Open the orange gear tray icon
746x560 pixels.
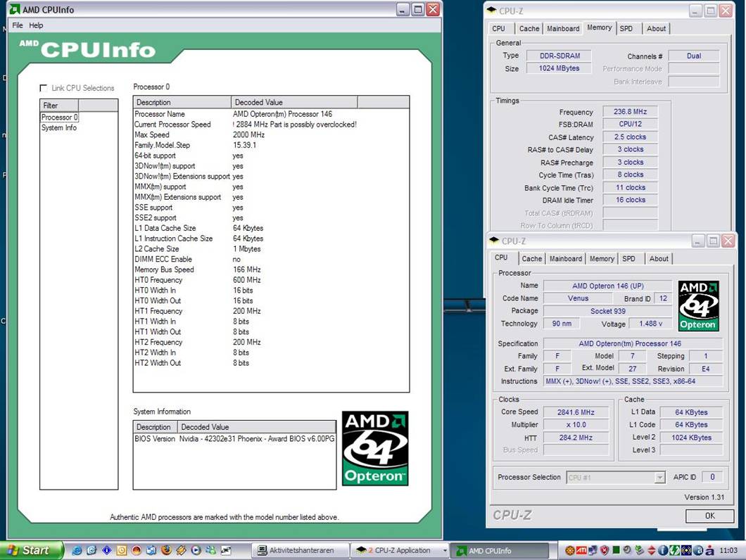569,550
